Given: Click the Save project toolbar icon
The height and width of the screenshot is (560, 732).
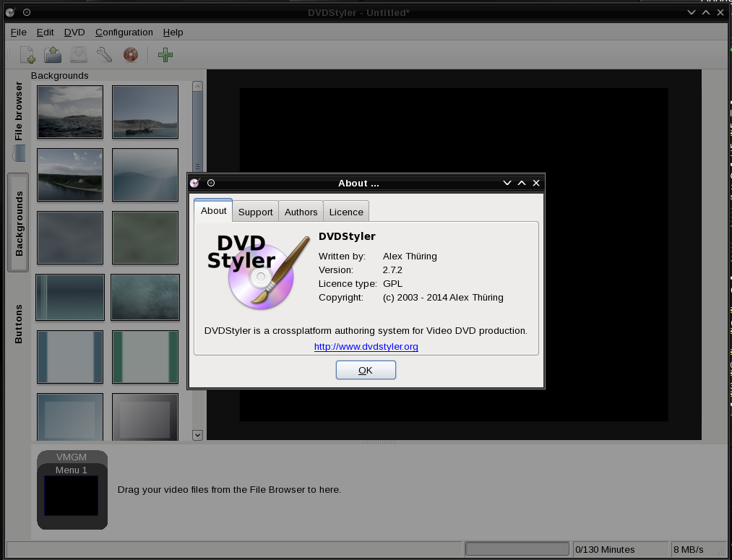Looking at the screenshot, I should [x=79, y=55].
